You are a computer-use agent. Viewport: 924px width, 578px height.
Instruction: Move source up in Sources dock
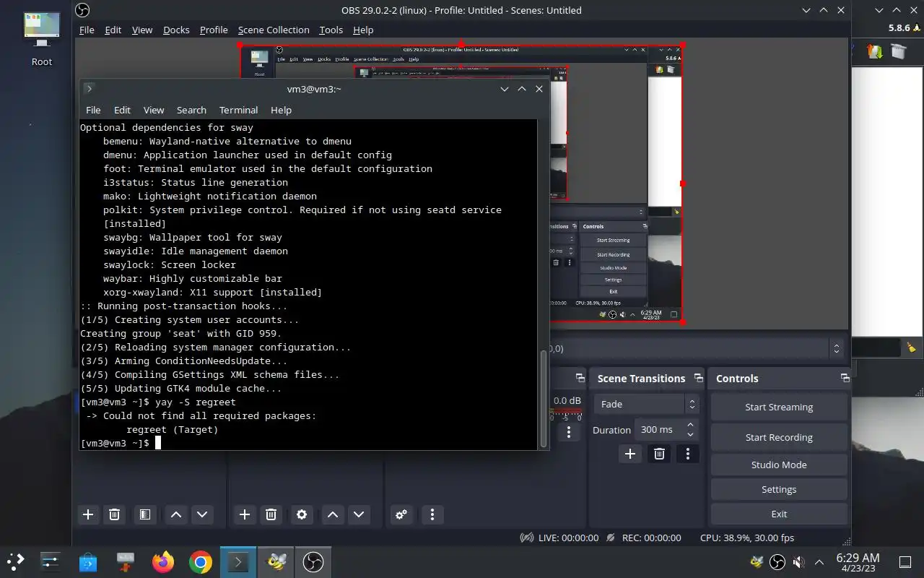click(332, 514)
